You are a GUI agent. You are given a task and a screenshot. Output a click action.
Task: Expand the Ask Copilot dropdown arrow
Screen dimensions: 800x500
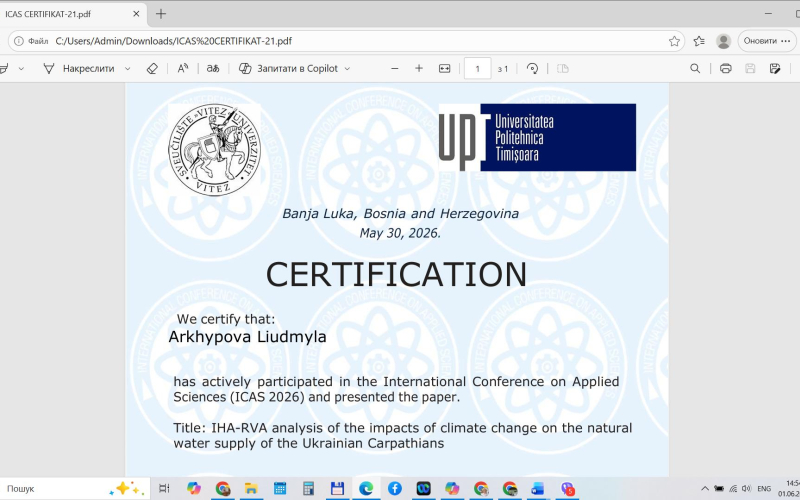click(x=347, y=68)
